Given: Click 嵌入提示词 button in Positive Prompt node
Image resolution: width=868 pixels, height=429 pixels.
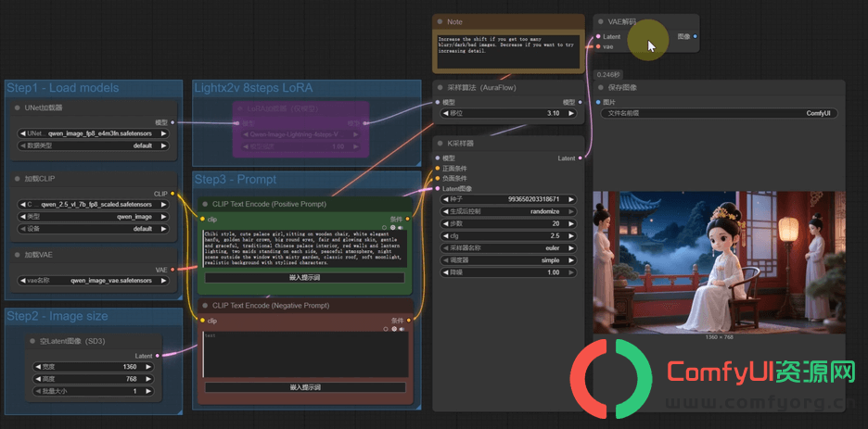Looking at the screenshot, I should [x=305, y=278].
